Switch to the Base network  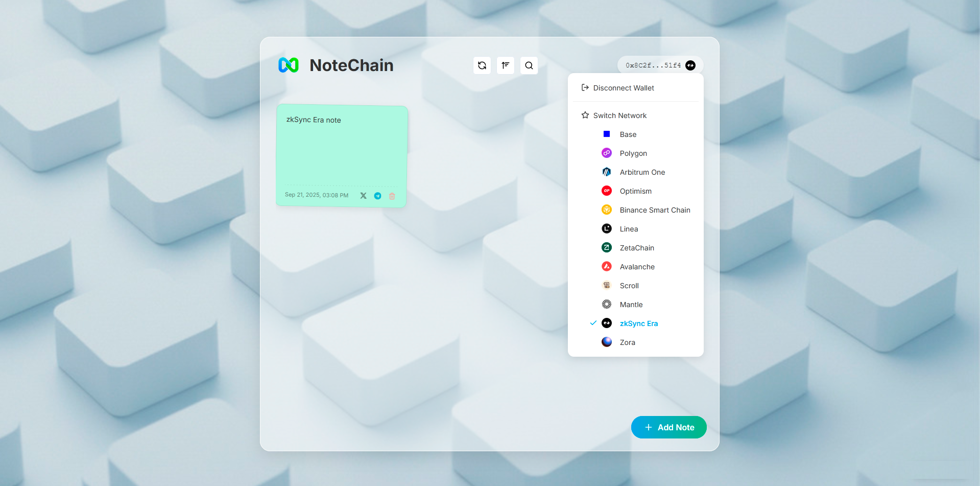pos(628,134)
